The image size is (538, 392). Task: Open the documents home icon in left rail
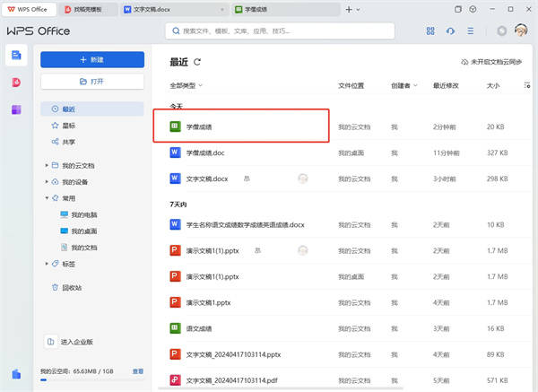[16, 55]
